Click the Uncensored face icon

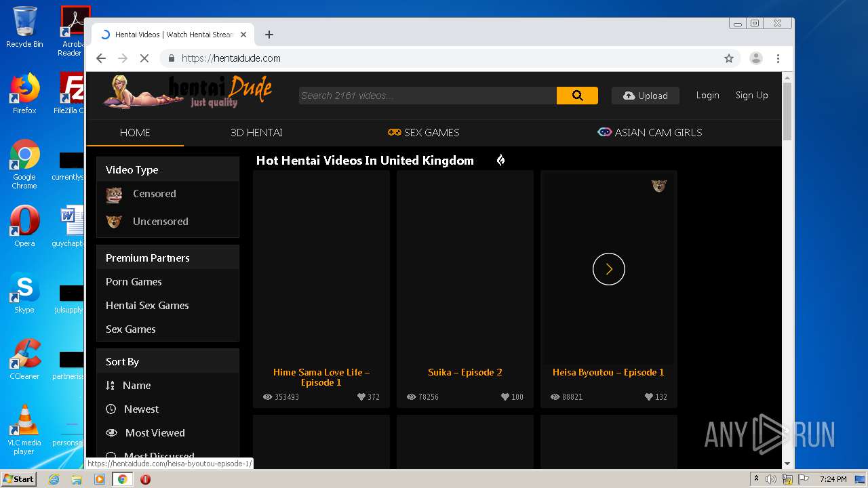(114, 222)
